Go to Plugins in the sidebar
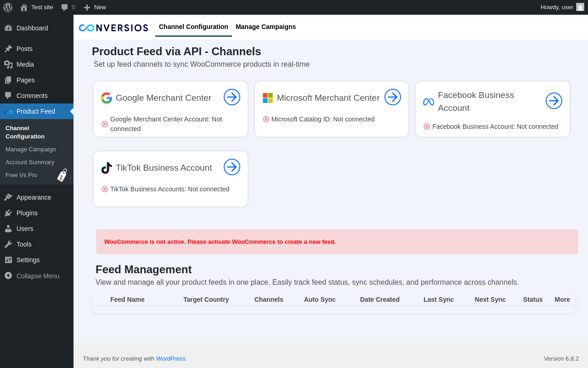Image resolution: width=588 pixels, height=368 pixels. [x=27, y=213]
